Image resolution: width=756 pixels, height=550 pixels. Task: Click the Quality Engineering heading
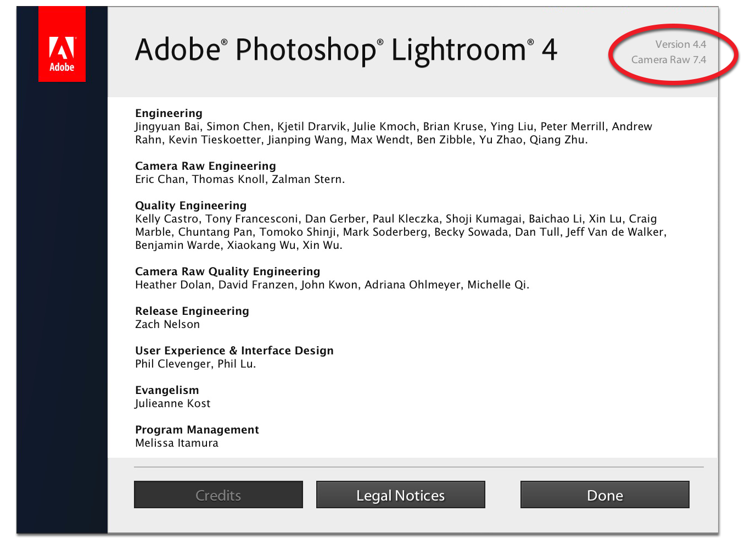pos(191,205)
